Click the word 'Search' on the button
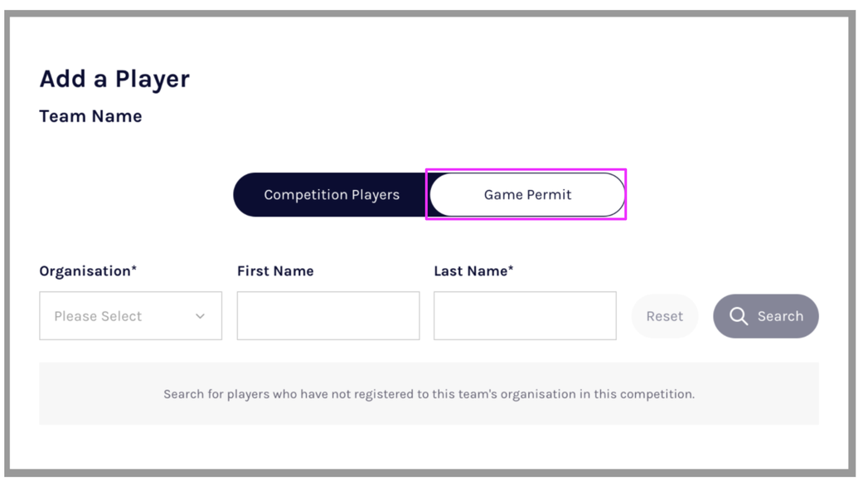The image size is (868, 487). tap(780, 316)
